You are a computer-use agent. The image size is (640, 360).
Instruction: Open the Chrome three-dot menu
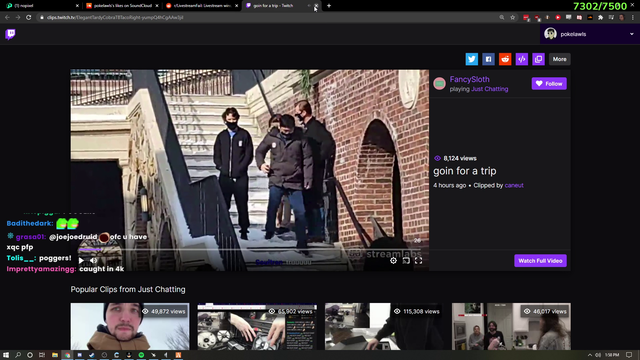point(633,18)
